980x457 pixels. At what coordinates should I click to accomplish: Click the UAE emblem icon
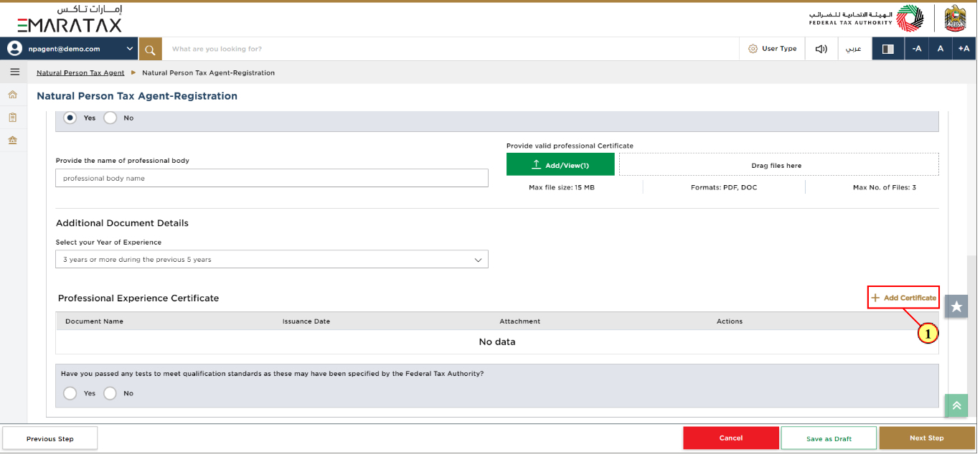point(955,19)
